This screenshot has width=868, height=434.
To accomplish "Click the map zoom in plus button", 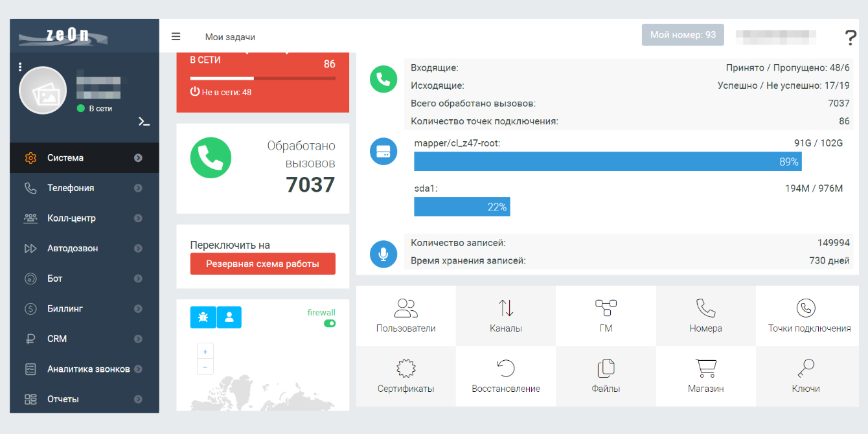I will [205, 352].
